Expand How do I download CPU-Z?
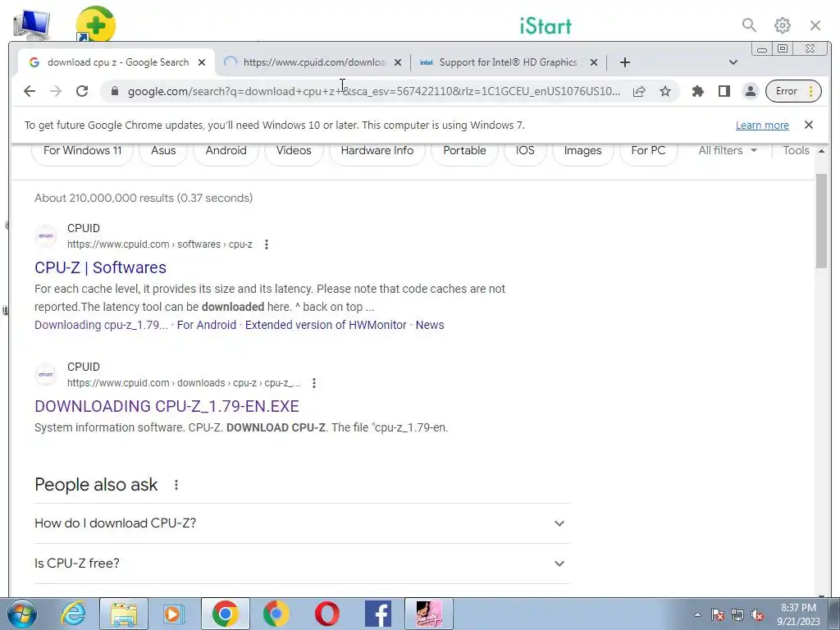 [302, 523]
